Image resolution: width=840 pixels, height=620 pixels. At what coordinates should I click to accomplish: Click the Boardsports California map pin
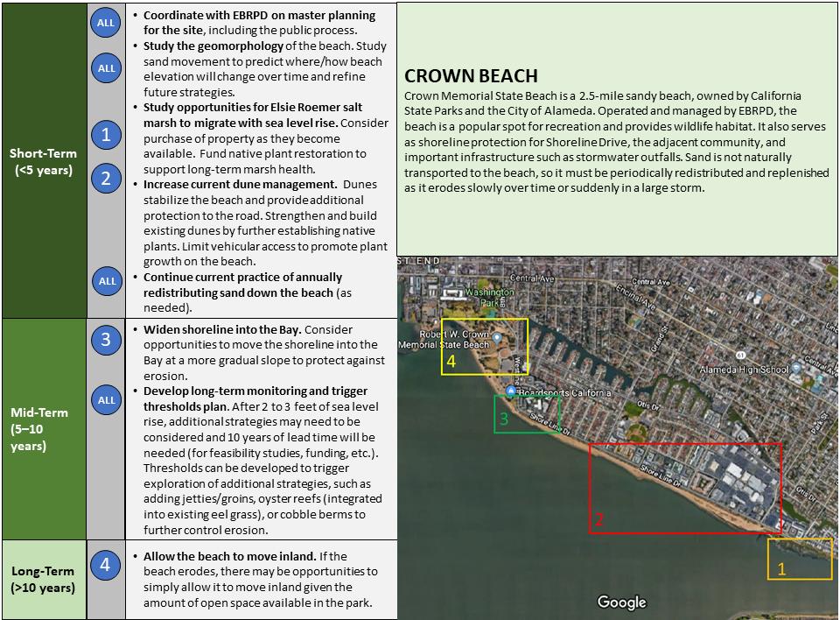(511, 391)
